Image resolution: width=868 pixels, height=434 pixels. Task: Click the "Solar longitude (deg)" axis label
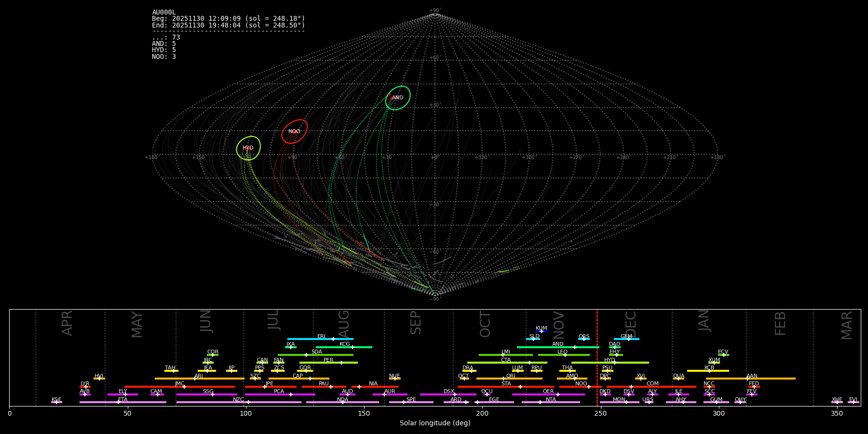(x=435, y=423)
